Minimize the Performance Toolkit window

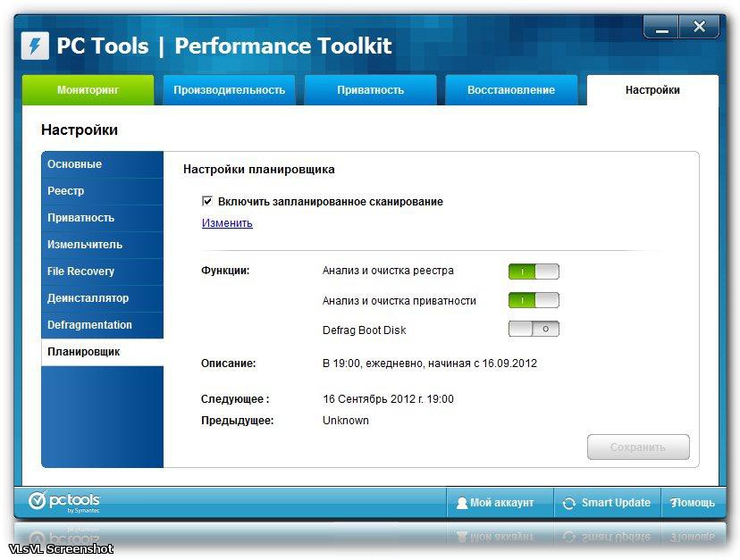coord(660,28)
